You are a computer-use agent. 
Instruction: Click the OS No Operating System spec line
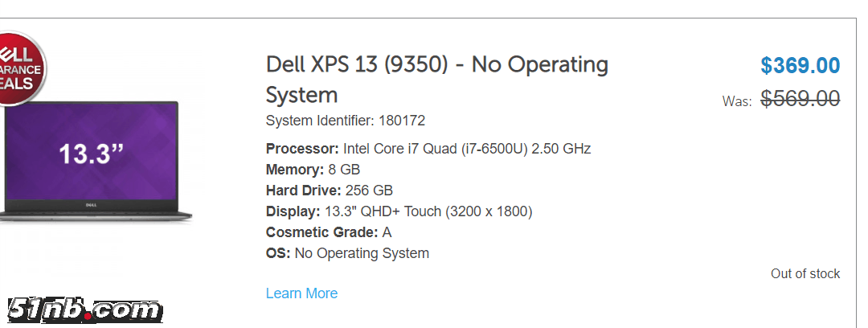[x=347, y=253]
